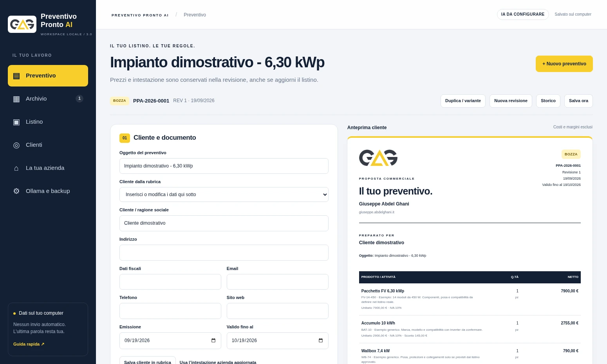Click the Emissione date field
The width and height of the screenshot is (607, 364).
coord(170,341)
